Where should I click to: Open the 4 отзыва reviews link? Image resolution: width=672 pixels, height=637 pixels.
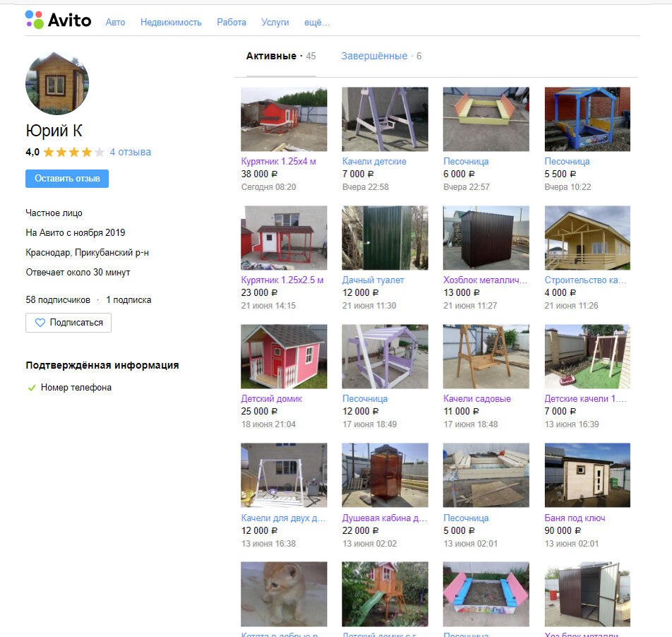(131, 152)
